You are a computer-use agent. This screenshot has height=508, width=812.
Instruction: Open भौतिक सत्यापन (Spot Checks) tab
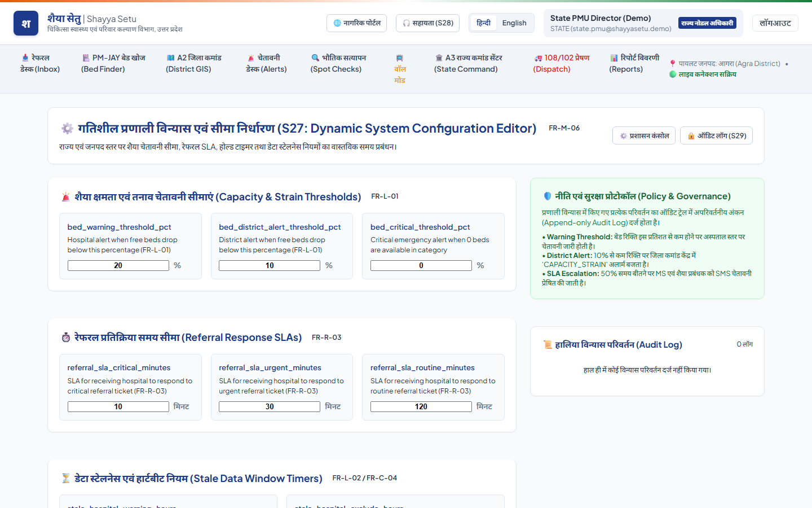(338, 63)
